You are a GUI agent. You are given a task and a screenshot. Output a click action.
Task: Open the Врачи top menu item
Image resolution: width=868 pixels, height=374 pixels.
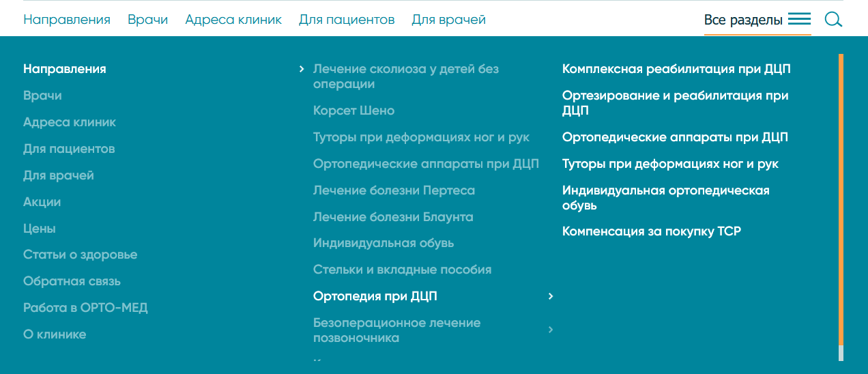(147, 20)
